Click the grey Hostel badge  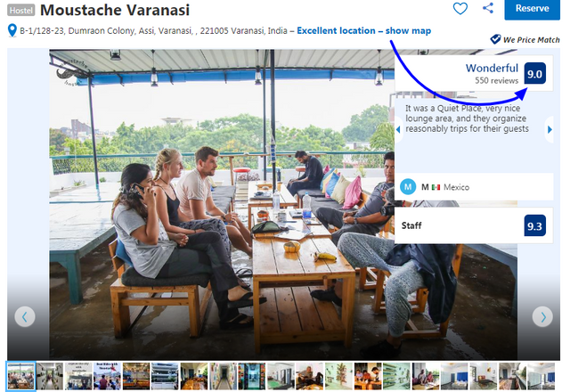click(21, 10)
